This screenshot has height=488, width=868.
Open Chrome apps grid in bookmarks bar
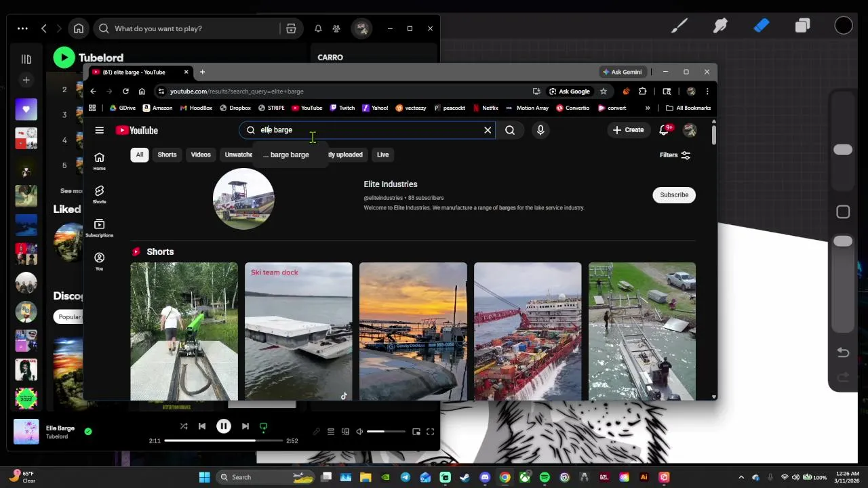pyautogui.click(x=92, y=108)
